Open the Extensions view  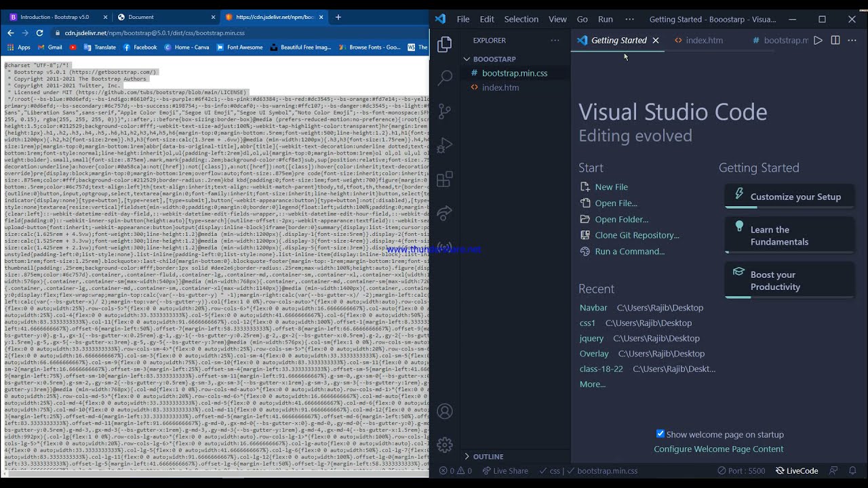[x=445, y=179]
